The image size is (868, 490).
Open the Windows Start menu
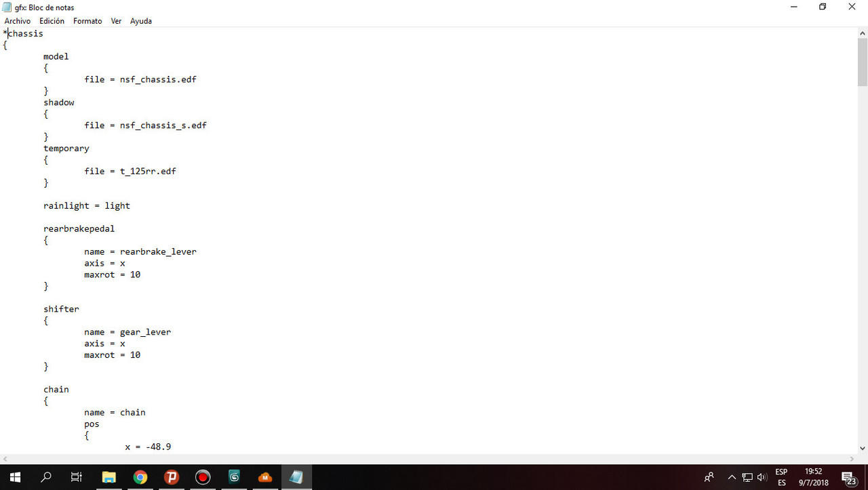point(15,477)
